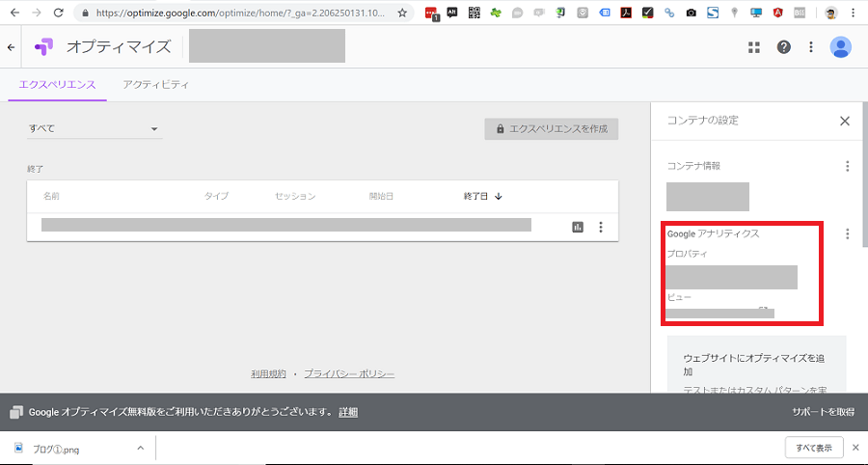Click the purple Optimize logo
868x465 pixels.
(43, 47)
